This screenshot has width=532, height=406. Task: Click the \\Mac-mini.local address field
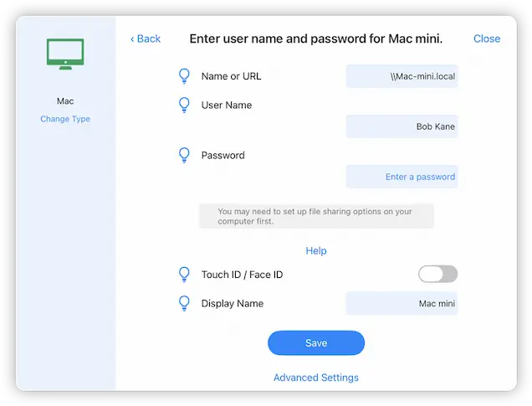click(x=402, y=77)
